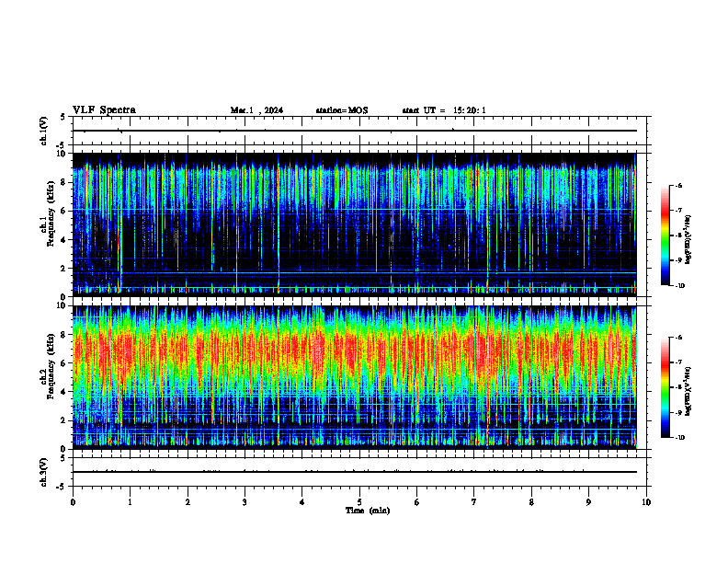The height and width of the screenshot is (563, 728).
Task: Click the "2" tick label on the time axis
Action: tap(188, 502)
